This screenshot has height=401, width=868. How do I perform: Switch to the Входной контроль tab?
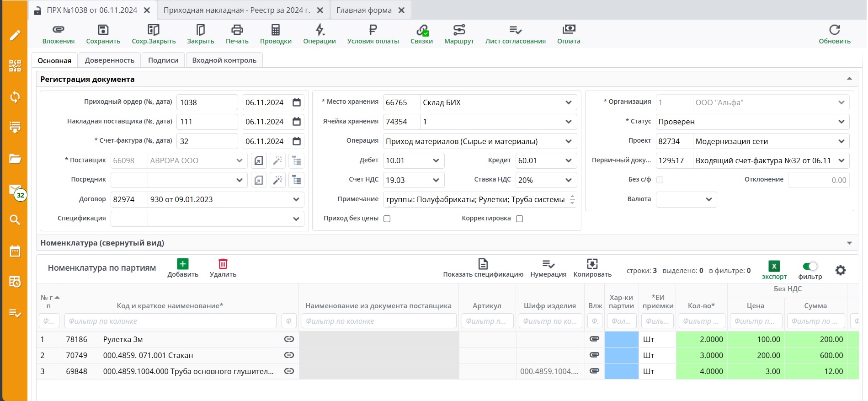coord(224,60)
